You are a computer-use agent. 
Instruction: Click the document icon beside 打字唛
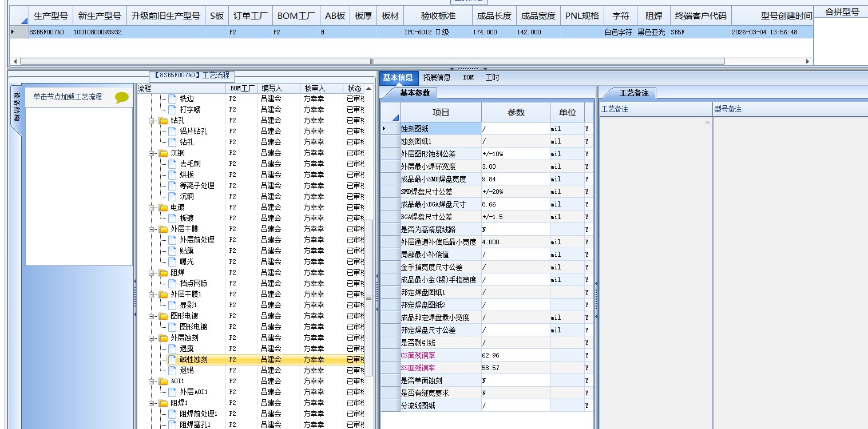tap(172, 110)
